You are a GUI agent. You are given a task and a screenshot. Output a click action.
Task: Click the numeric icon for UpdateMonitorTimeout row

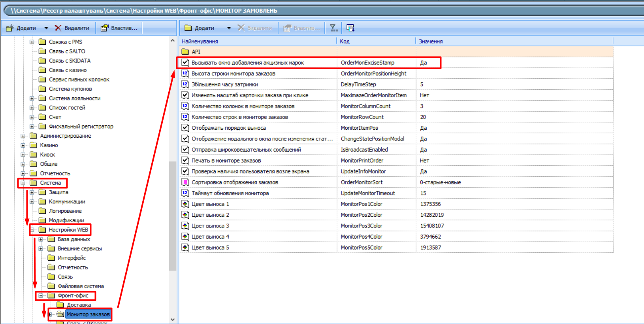(x=185, y=193)
